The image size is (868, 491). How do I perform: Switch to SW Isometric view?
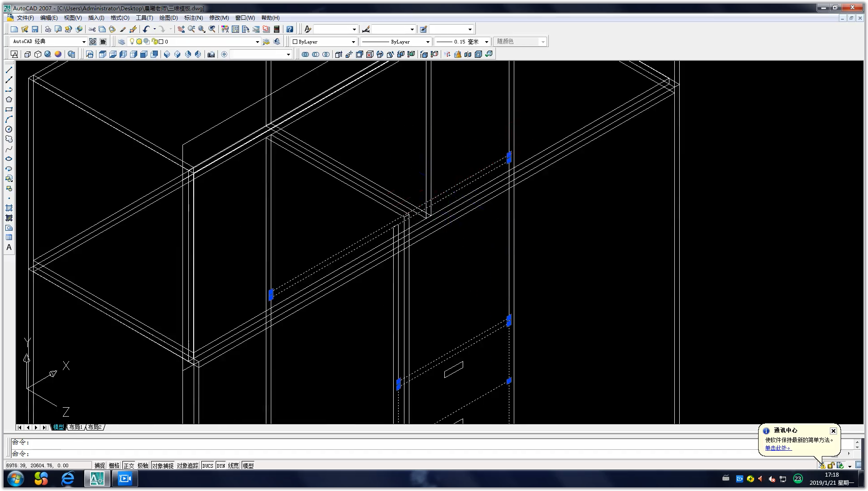coord(167,54)
